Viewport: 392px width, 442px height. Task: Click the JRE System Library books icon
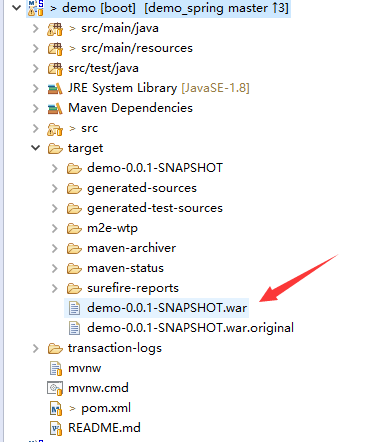tap(55, 89)
